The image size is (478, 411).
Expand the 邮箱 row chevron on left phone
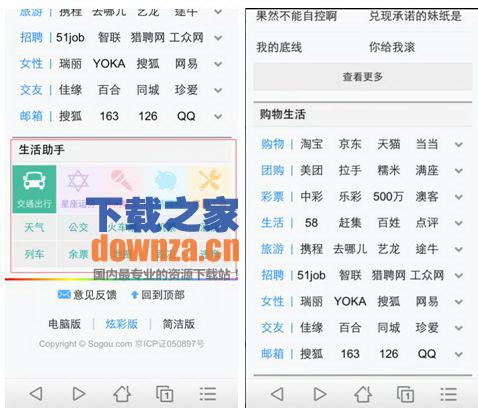[218, 116]
